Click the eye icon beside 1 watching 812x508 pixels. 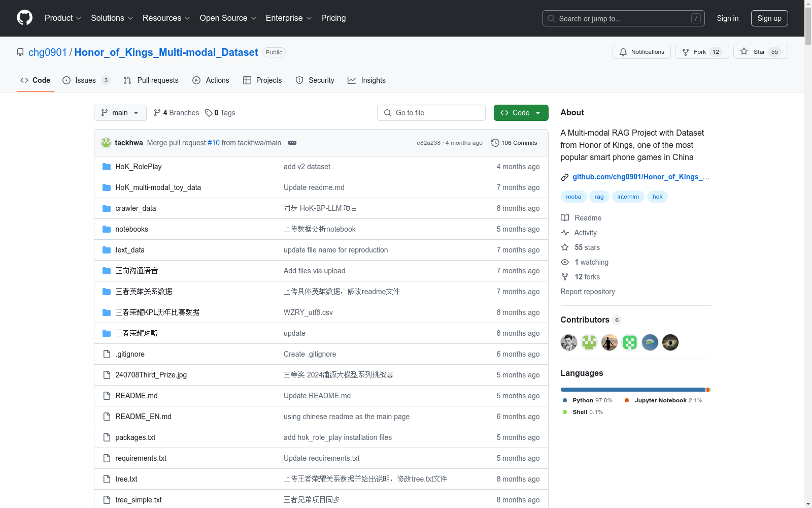click(565, 262)
